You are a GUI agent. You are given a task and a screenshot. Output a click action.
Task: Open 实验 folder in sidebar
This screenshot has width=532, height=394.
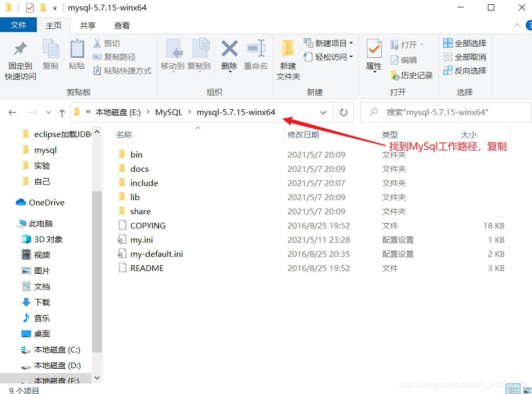click(x=42, y=166)
